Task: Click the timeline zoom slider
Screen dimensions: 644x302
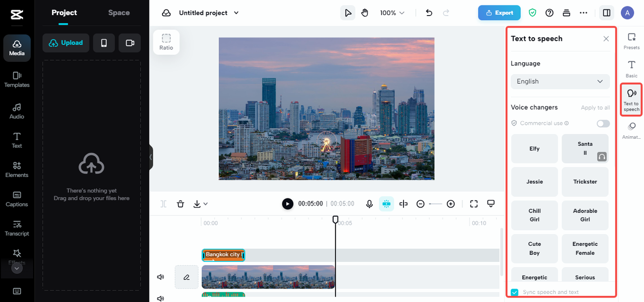Action: (436, 204)
